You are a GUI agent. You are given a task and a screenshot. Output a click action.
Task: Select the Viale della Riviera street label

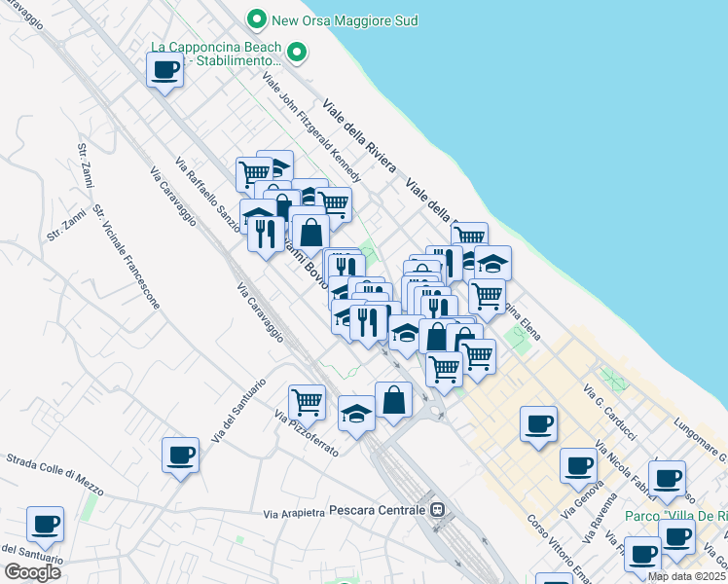click(x=361, y=134)
